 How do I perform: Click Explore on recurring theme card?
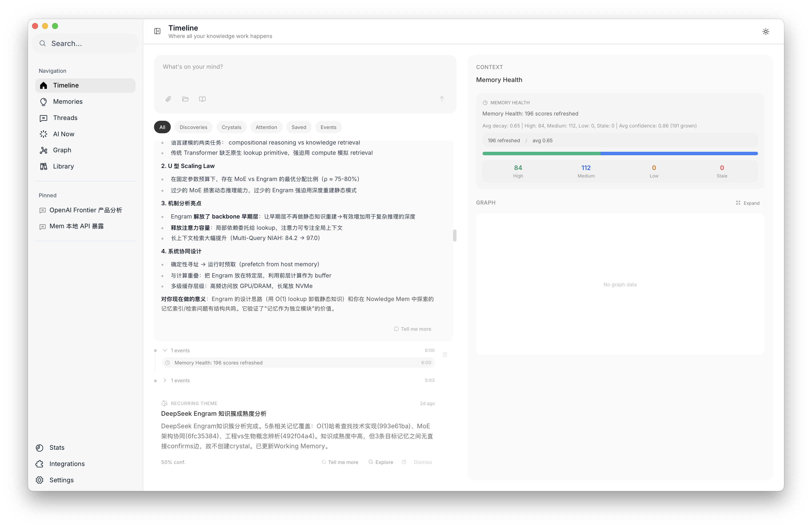pyautogui.click(x=381, y=462)
